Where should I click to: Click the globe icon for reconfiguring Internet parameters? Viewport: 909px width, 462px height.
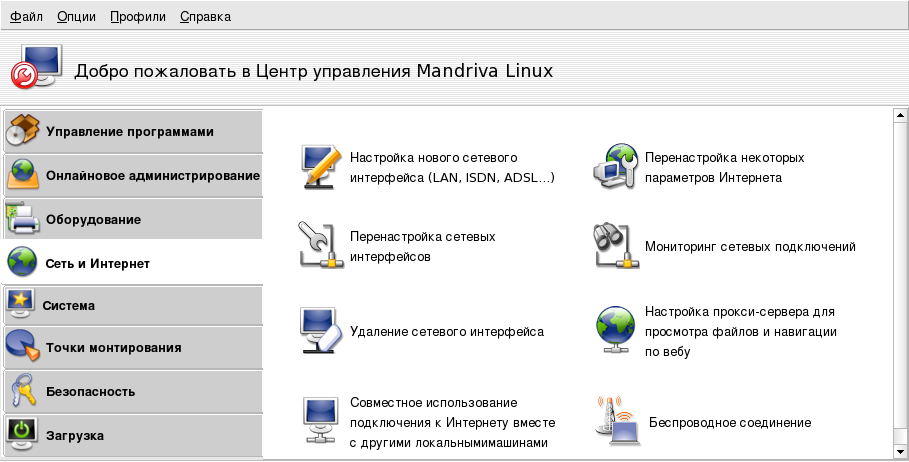[616, 167]
